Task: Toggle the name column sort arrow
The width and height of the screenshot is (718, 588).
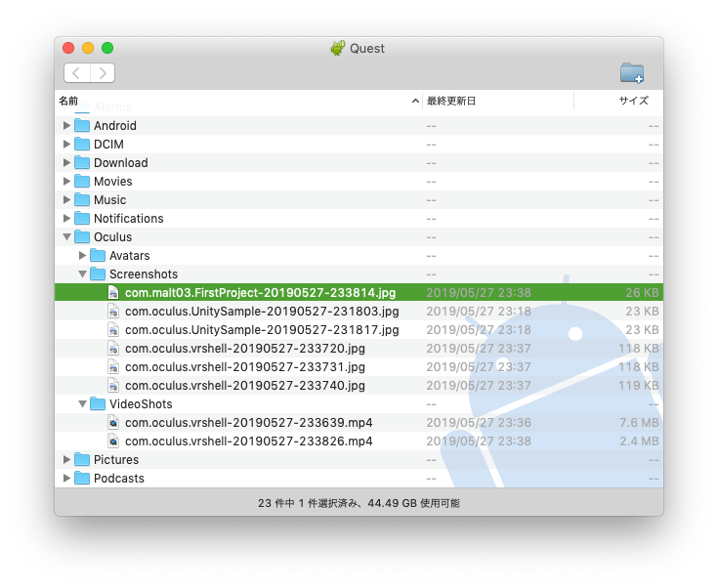Action: [415, 101]
